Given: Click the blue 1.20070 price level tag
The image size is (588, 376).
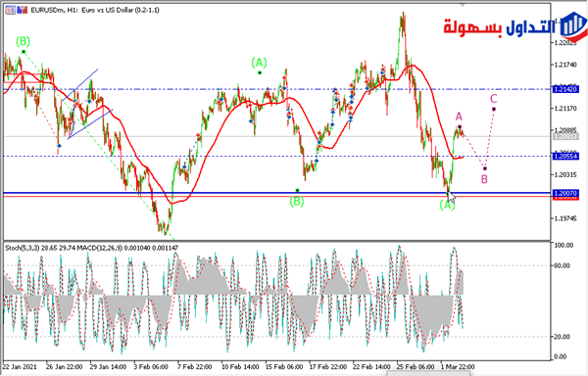Looking at the screenshot, I should pos(565,193).
